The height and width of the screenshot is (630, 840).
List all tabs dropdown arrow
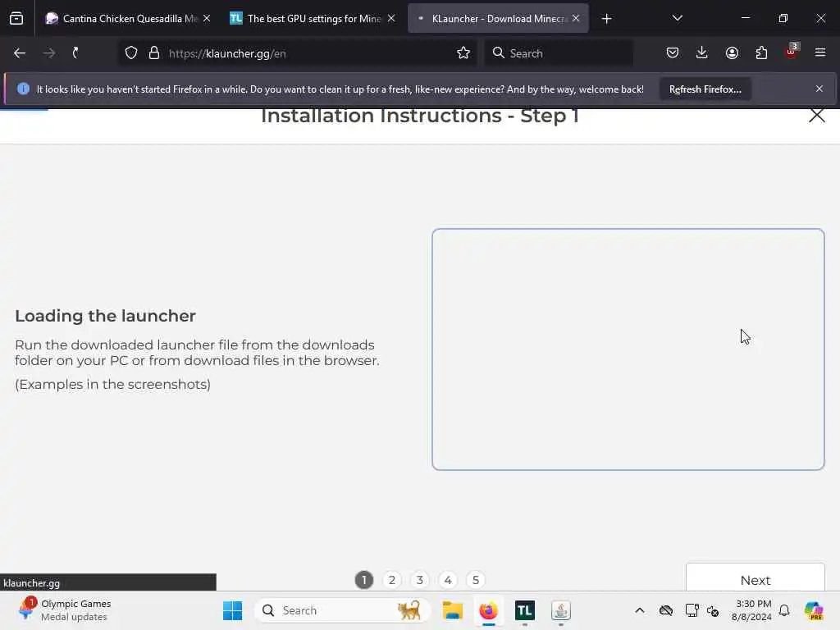pos(677,19)
